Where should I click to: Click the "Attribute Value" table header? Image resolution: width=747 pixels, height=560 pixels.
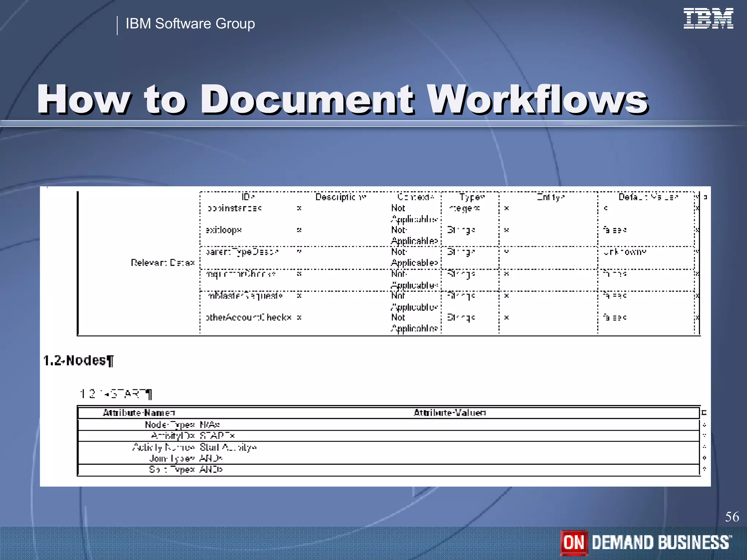click(x=449, y=413)
